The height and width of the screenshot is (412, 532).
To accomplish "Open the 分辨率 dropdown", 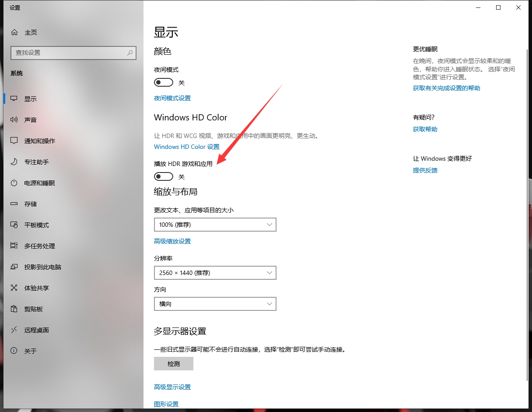I will click(x=215, y=272).
